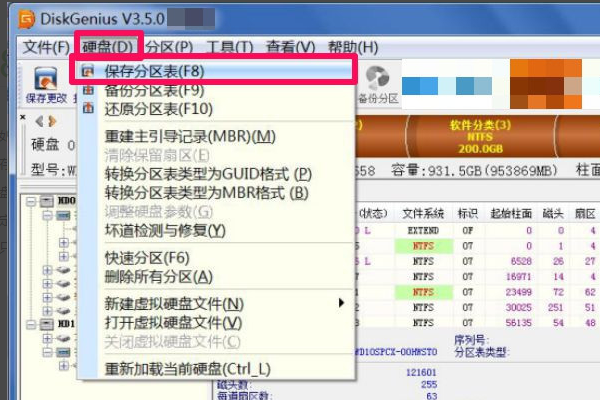Viewport: 600px width, 400px height.
Task: Click the 容量:931.5GB(953869MB) text
Action: [474, 170]
